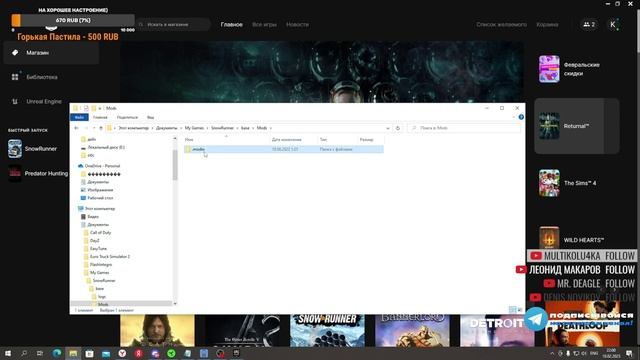640x360 pixels.
Task: Switch to Главное tab in the store
Action: click(231, 24)
